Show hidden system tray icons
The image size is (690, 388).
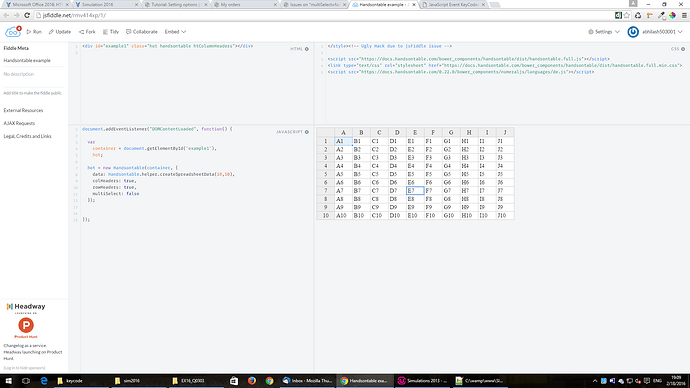(595, 381)
